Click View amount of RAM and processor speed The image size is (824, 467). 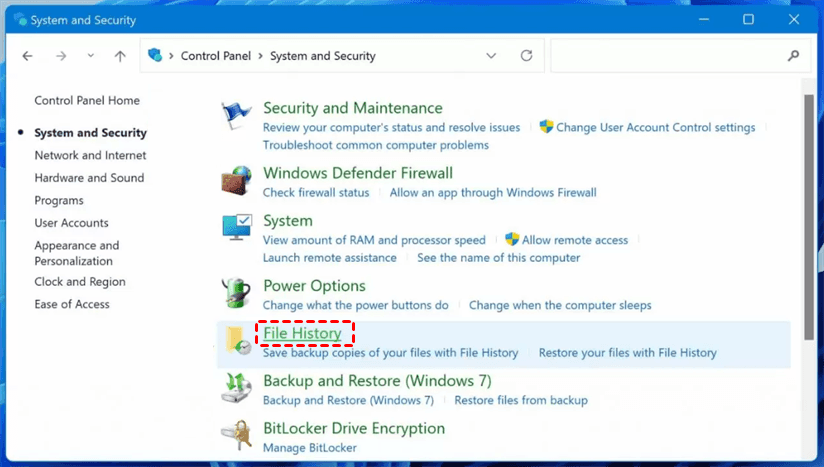[x=374, y=241]
